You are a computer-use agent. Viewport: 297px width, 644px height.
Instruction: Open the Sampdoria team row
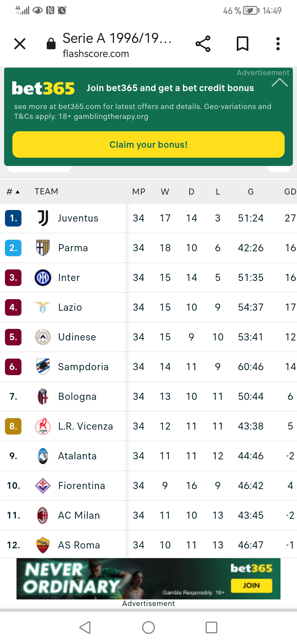[x=148, y=367]
